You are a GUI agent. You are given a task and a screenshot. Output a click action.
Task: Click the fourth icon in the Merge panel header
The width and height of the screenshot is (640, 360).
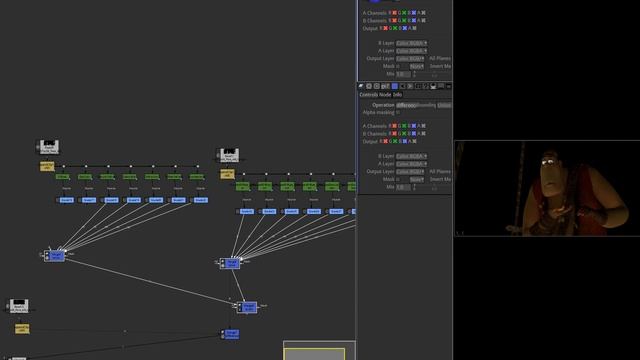click(385, 86)
